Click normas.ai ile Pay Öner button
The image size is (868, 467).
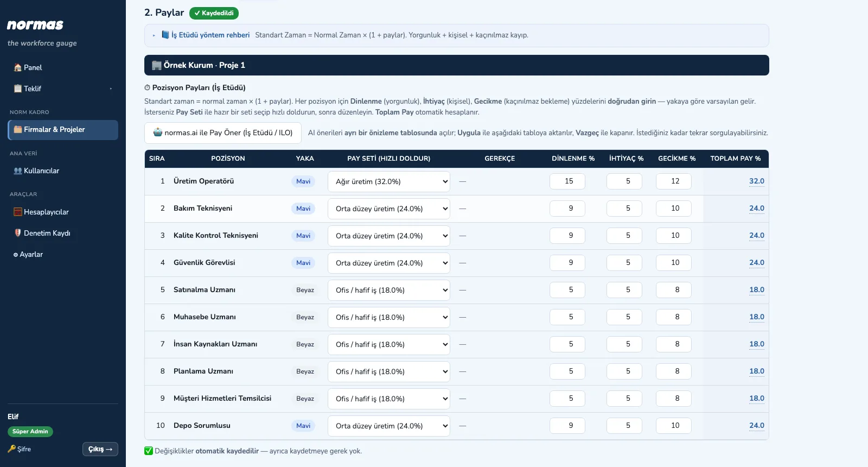pyautogui.click(x=223, y=133)
